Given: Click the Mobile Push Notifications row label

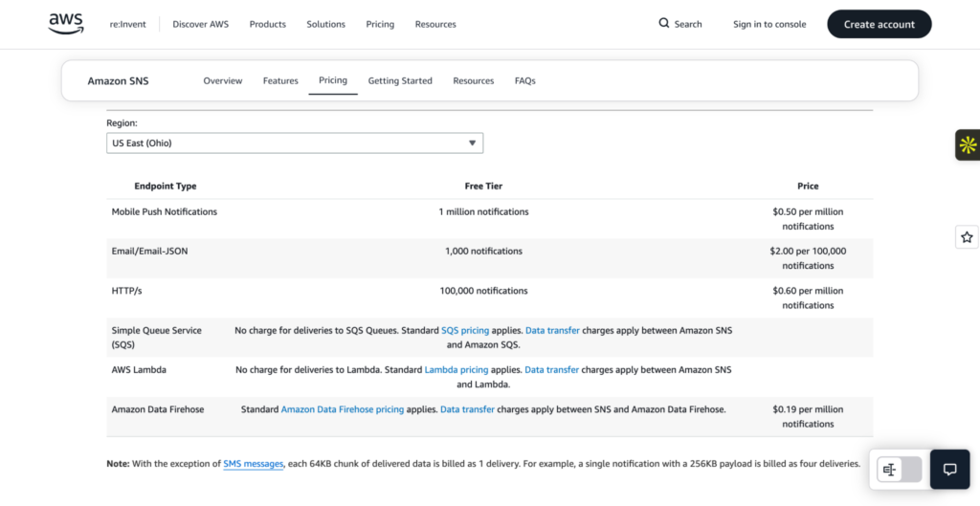Looking at the screenshot, I should [165, 211].
